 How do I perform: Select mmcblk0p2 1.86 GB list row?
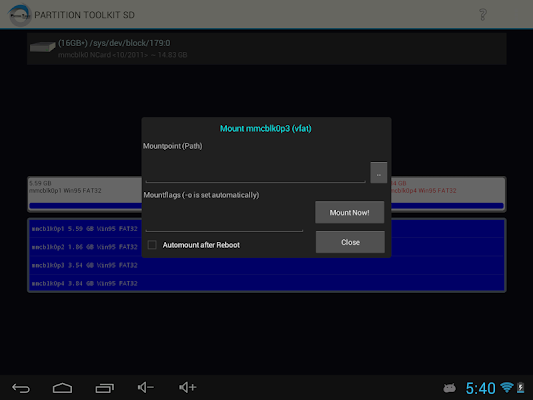click(267, 247)
